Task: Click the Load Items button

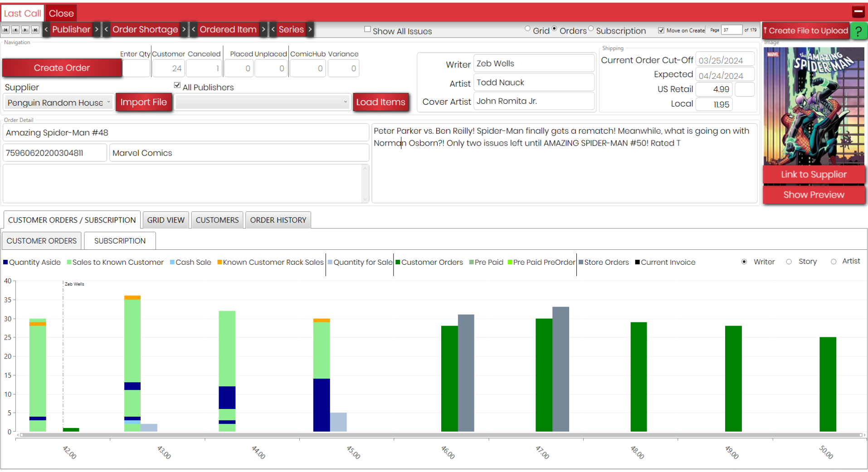Action: tap(380, 102)
